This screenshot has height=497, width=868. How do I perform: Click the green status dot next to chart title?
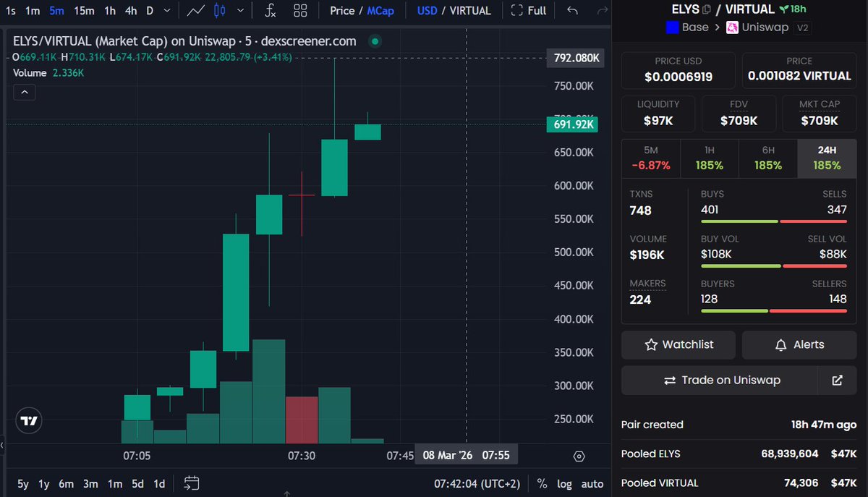pos(374,41)
